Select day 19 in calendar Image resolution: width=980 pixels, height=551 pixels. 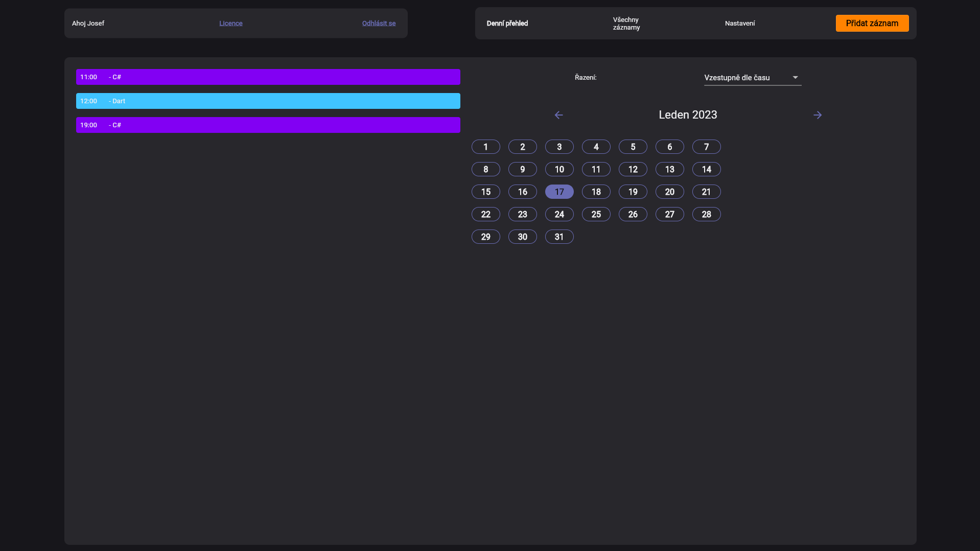pos(633,192)
